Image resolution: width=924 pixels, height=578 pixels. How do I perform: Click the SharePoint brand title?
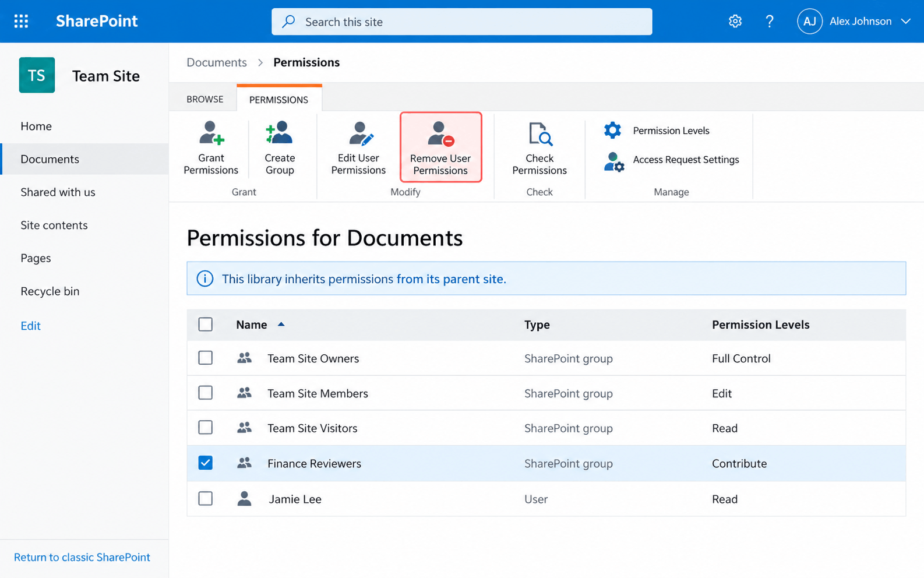click(97, 22)
